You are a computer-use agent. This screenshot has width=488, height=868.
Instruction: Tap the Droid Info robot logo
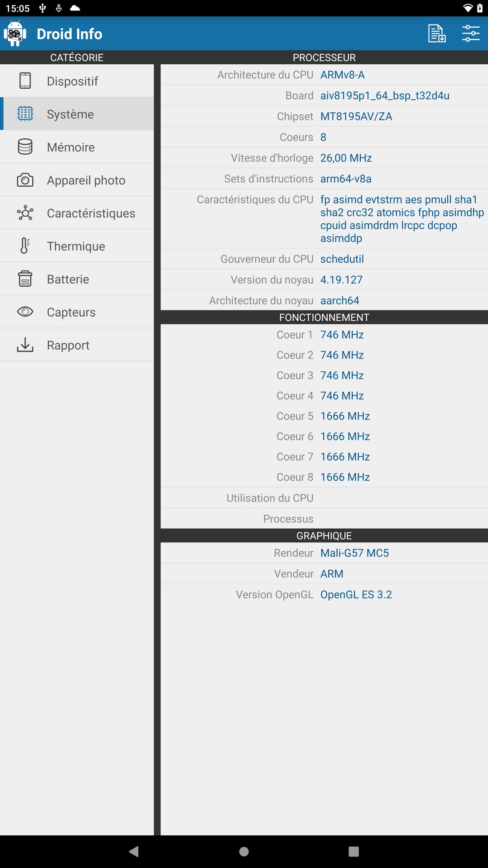[15, 33]
